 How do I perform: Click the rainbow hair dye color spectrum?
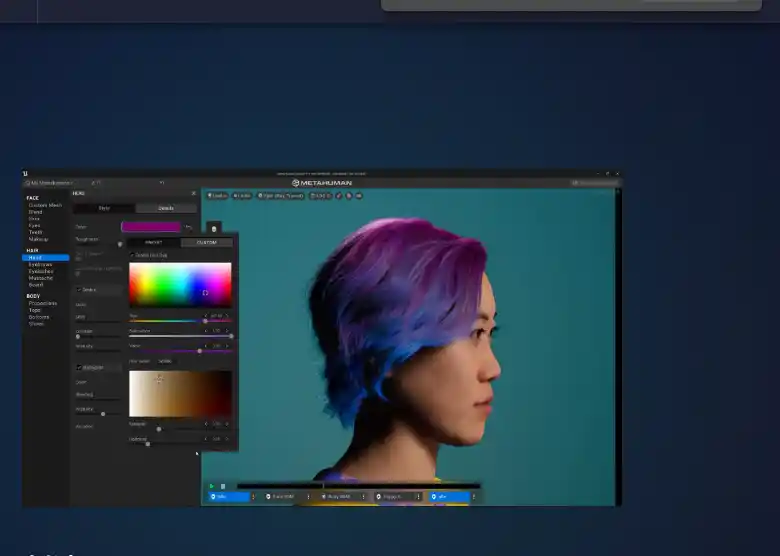180,284
